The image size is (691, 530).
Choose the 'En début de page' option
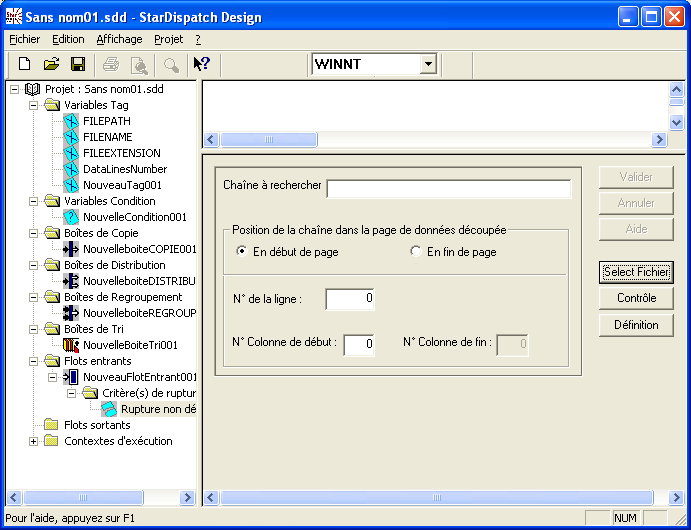pyautogui.click(x=242, y=252)
